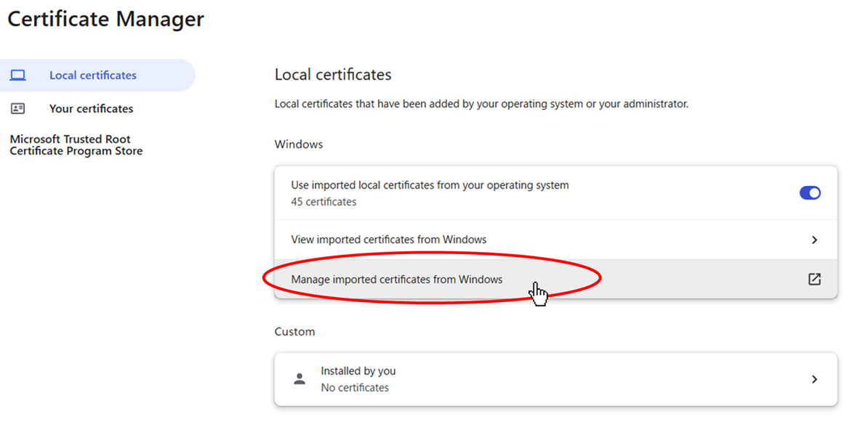
Task: Switch to Your certificates sidebar label
Action: click(92, 108)
